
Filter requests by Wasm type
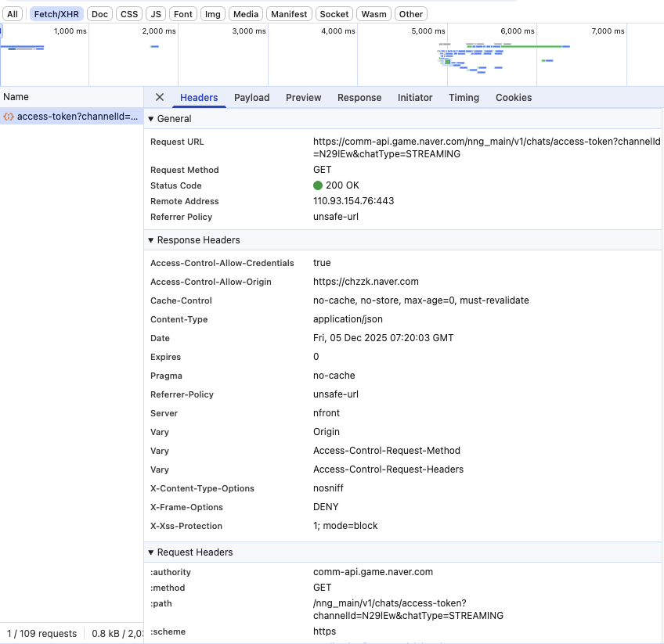373,14
